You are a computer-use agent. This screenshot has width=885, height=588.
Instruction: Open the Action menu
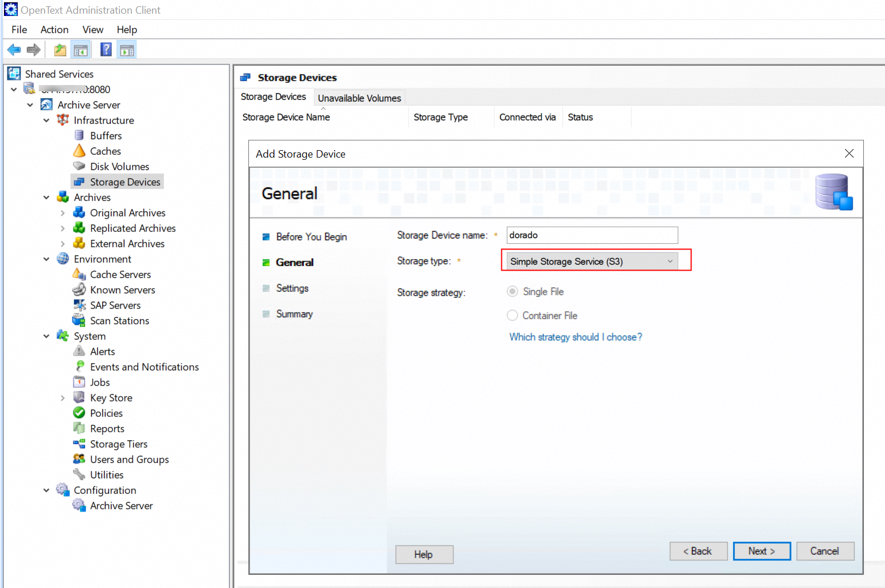tap(54, 30)
